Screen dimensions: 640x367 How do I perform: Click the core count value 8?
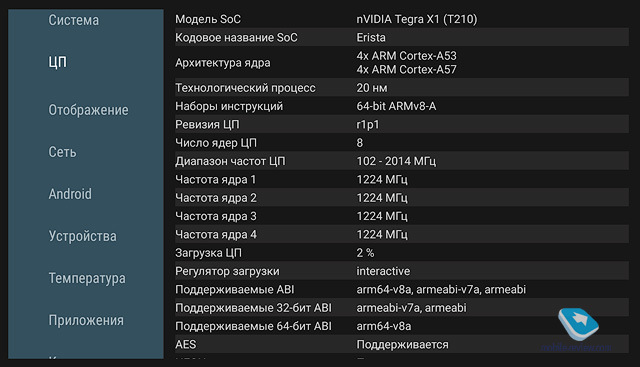tap(360, 143)
